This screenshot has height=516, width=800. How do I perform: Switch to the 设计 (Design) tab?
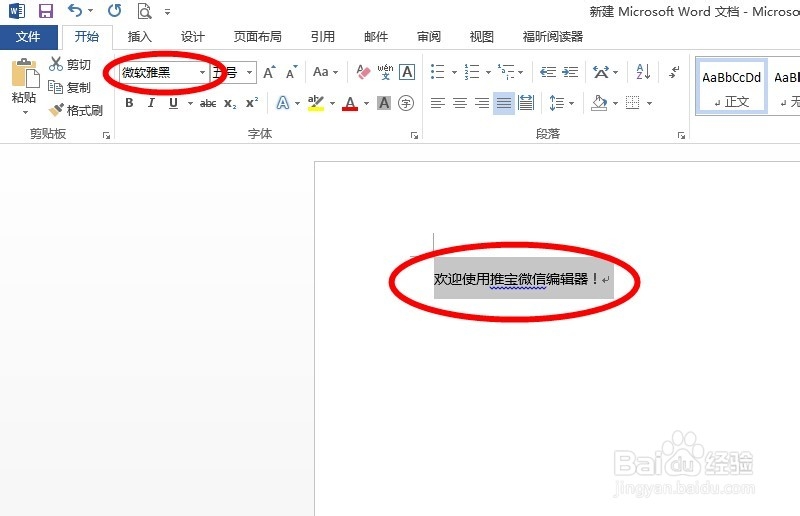tap(193, 37)
